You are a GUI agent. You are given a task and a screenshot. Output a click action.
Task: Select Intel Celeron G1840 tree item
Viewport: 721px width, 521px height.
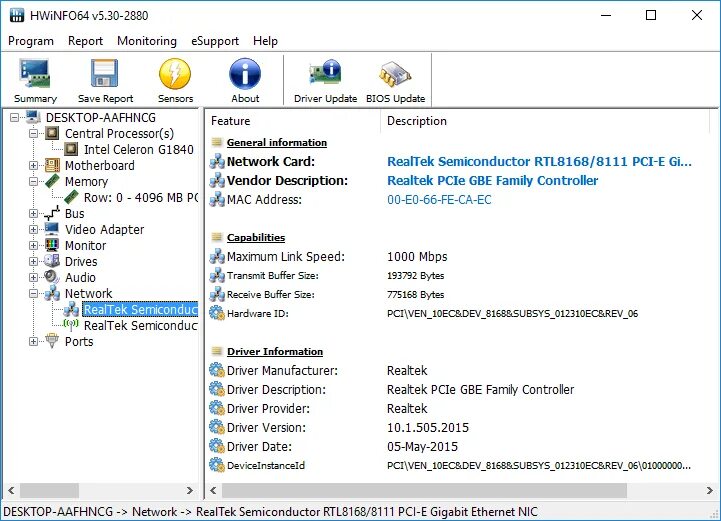pos(138,149)
